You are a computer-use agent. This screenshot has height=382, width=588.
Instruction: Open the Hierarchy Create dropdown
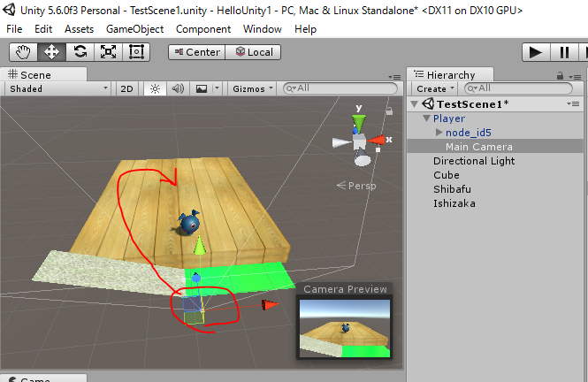[435, 88]
